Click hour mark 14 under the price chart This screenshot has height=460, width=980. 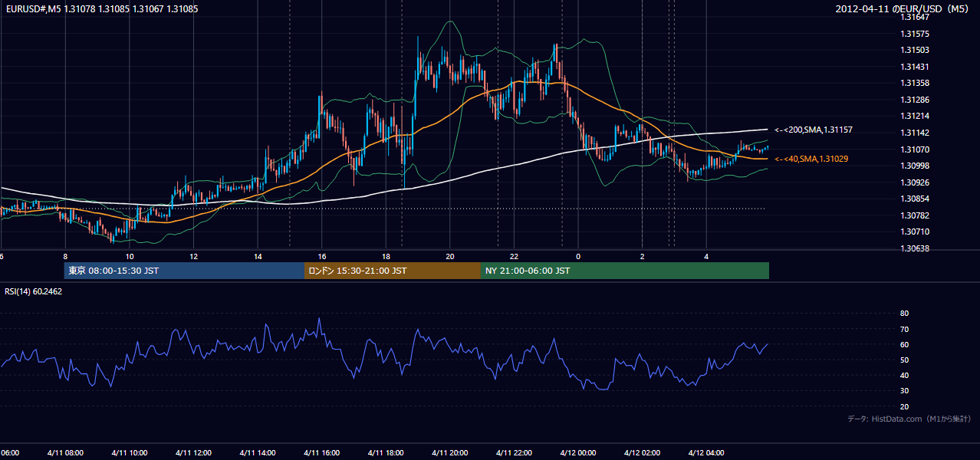[x=258, y=257]
